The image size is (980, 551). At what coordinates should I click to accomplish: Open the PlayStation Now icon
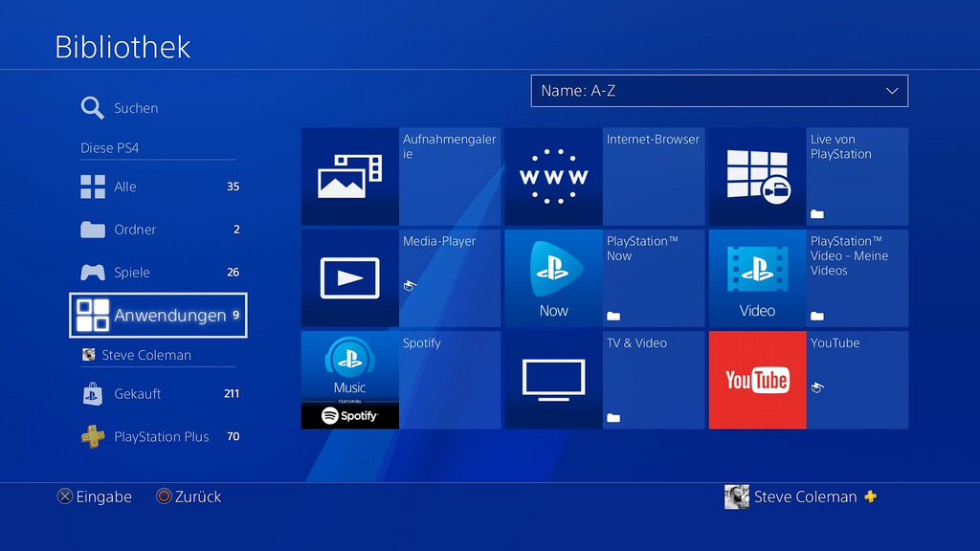pyautogui.click(x=553, y=278)
